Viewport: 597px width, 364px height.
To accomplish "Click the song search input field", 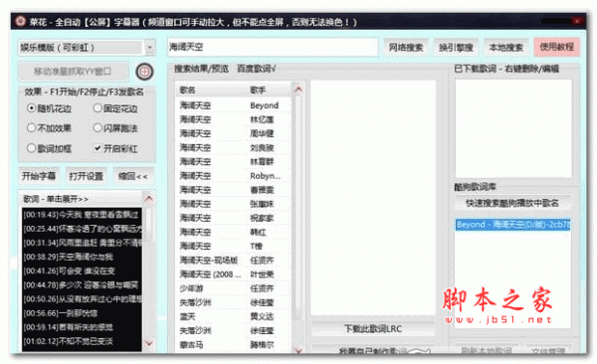I will [x=273, y=47].
